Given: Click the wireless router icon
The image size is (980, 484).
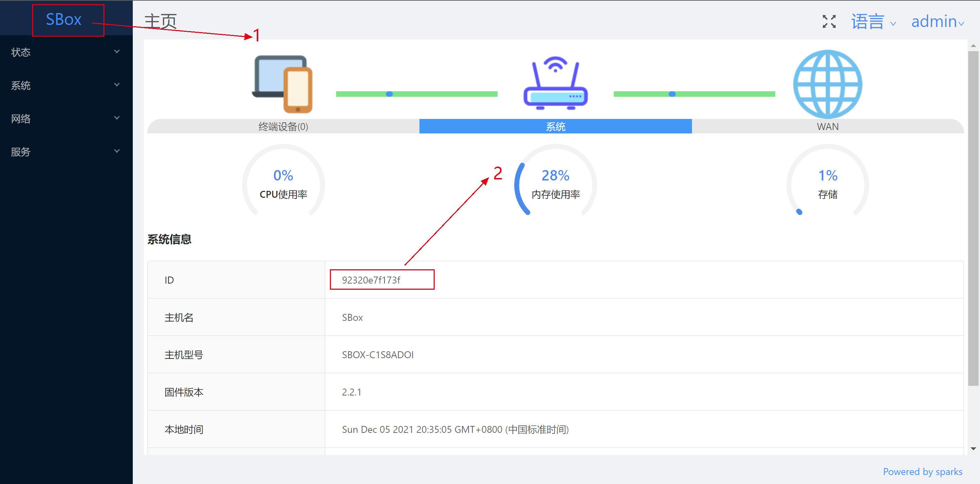Looking at the screenshot, I should pyautogui.click(x=555, y=84).
